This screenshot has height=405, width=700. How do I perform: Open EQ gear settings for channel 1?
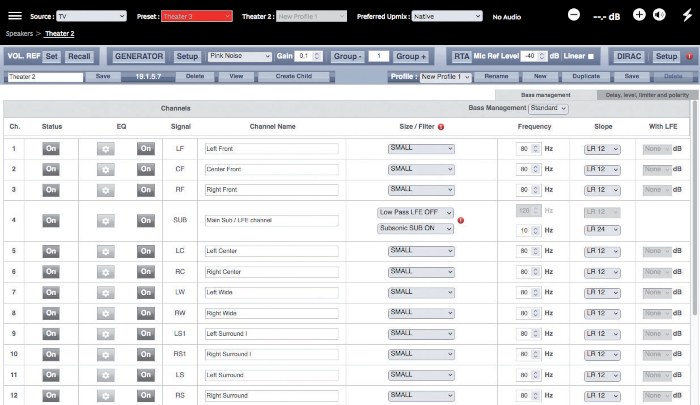tap(107, 149)
